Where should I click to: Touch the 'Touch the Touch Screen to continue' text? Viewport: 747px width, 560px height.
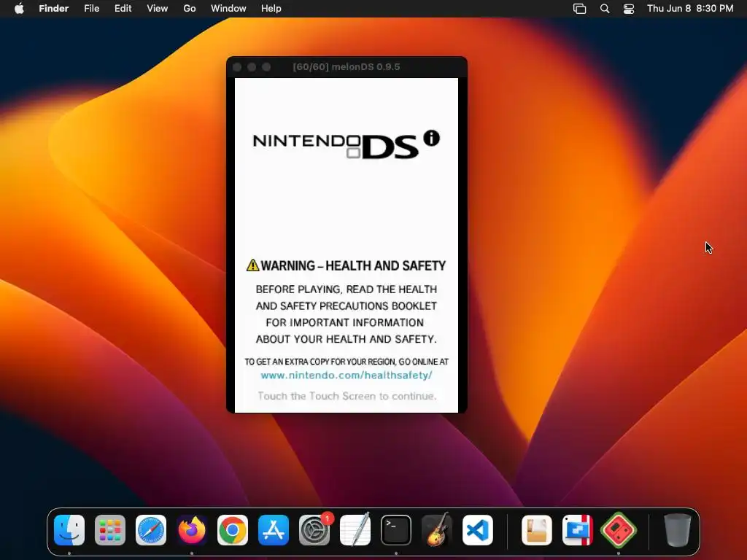tap(347, 396)
